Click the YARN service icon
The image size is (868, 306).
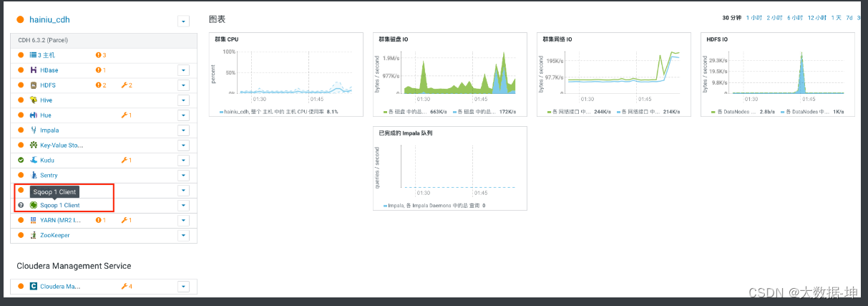(34, 220)
